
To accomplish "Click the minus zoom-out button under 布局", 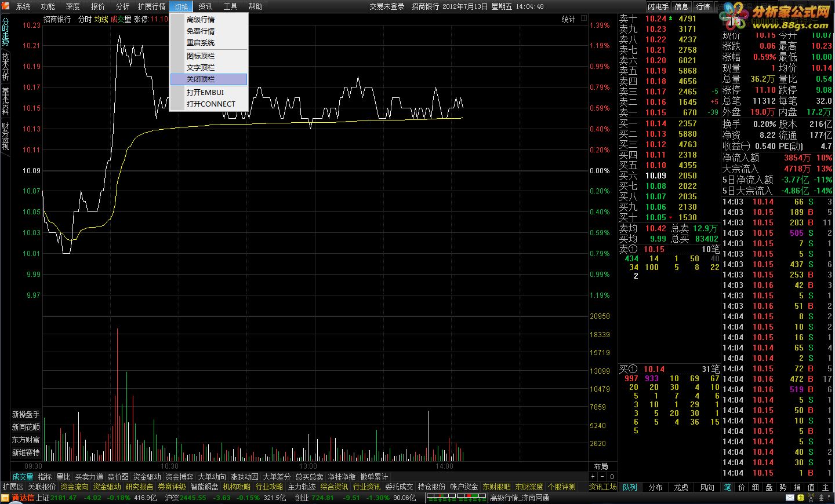I will [x=602, y=477].
